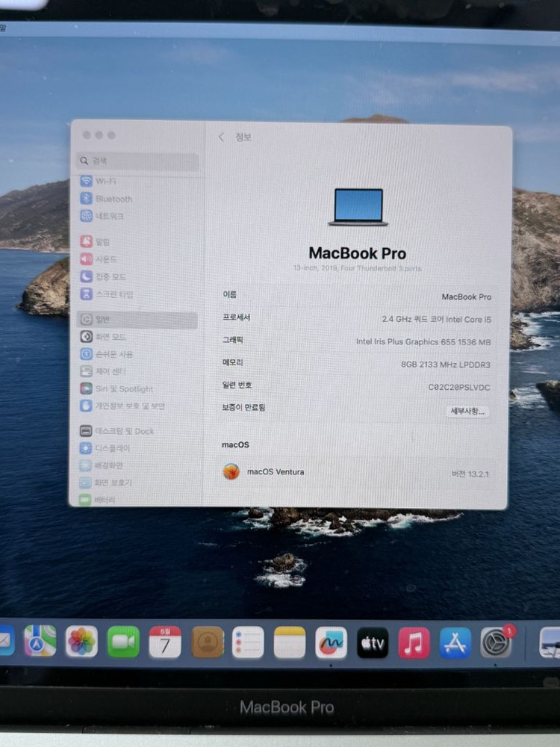The width and height of the screenshot is (560, 747).
Task: Click the macOS Ventura logo icon
Action: pyautogui.click(x=231, y=471)
